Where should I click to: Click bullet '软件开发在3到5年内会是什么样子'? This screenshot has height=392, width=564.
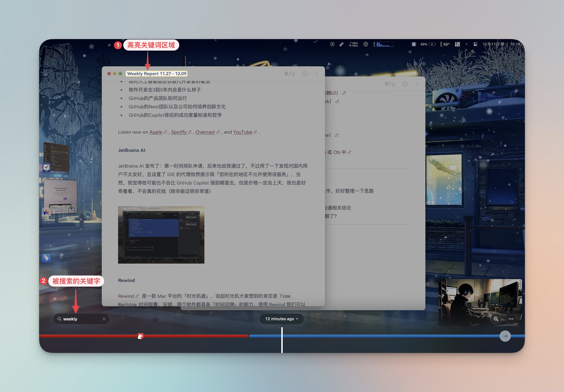(x=165, y=90)
